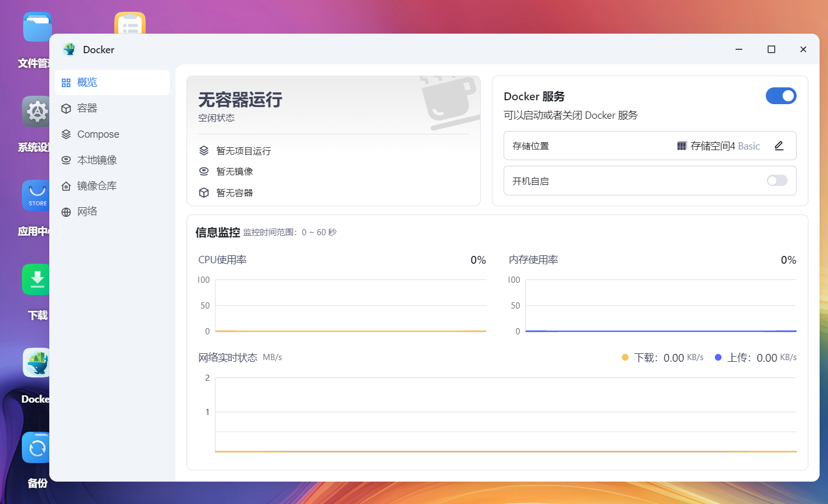
Task: Click the 监控时间范围 0 ~ 60 秒 text
Action: 290,232
